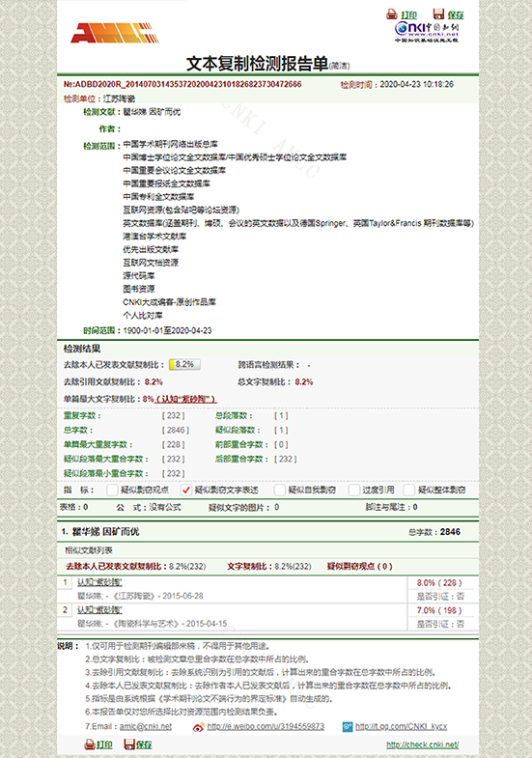Click the 去除引用文献复制比 8.2% value
532x758 pixels.
click(x=154, y=382)
